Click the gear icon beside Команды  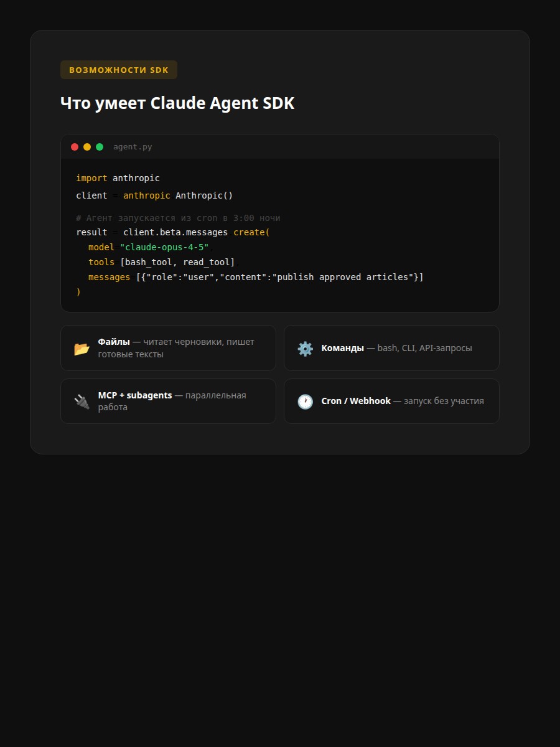click(305, 349)
